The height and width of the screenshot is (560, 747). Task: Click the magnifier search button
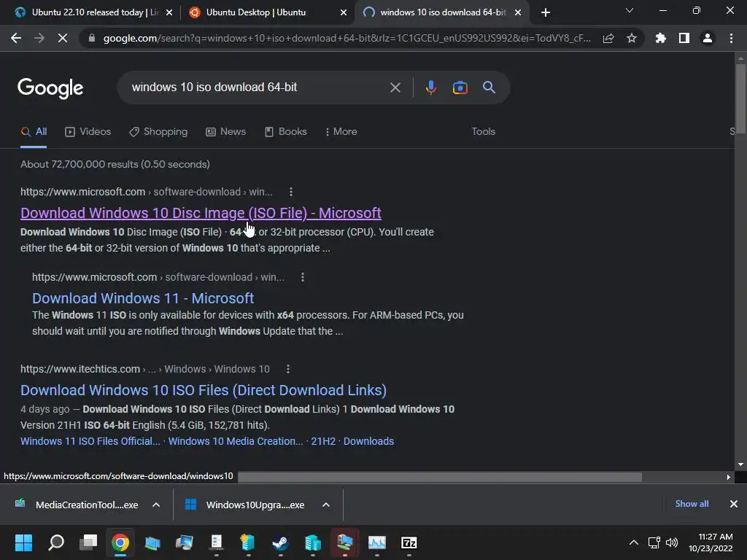489,87
